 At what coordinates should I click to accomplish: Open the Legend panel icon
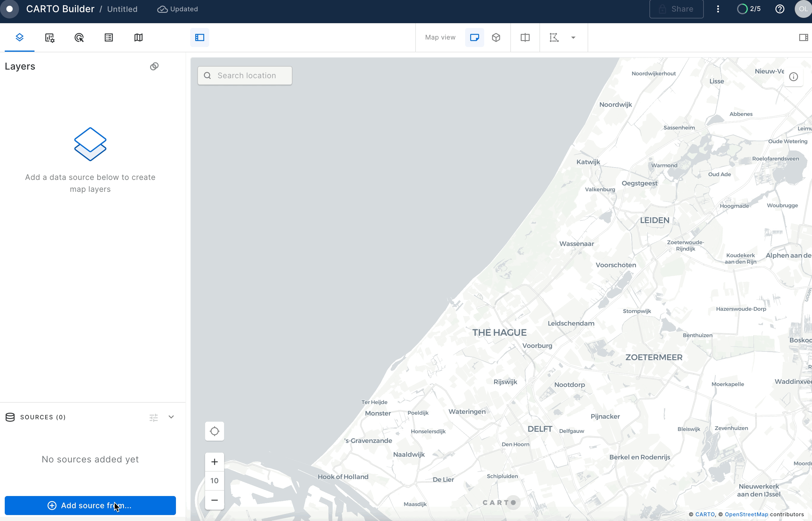click(x=108, y=37)
